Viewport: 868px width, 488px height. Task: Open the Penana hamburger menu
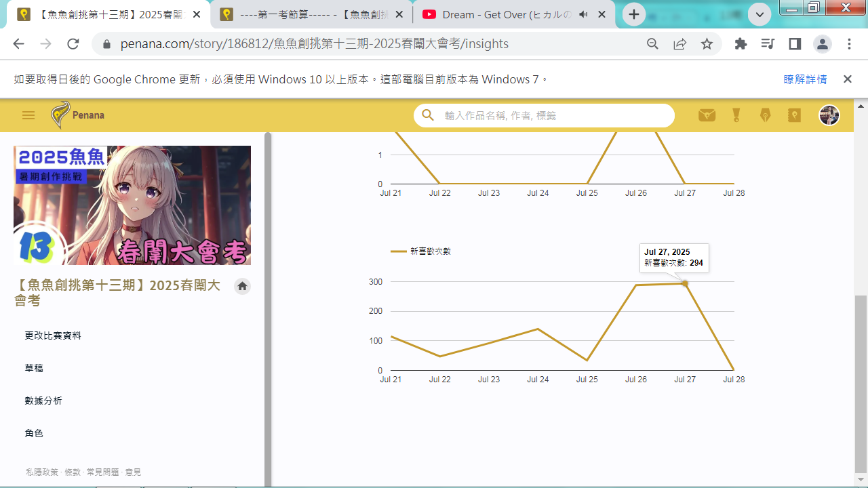(28, 115)
